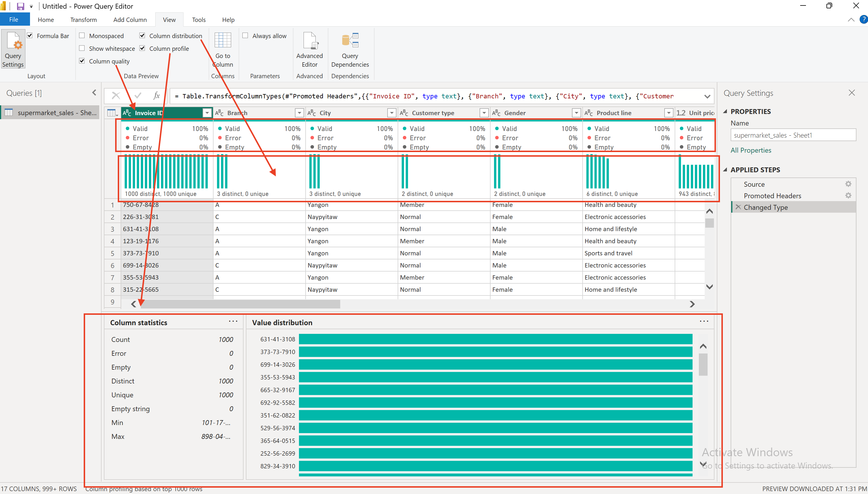This screenshot has height=494, width=868.
Task: Click the Branch column data type icon
Action: point(220,113)
